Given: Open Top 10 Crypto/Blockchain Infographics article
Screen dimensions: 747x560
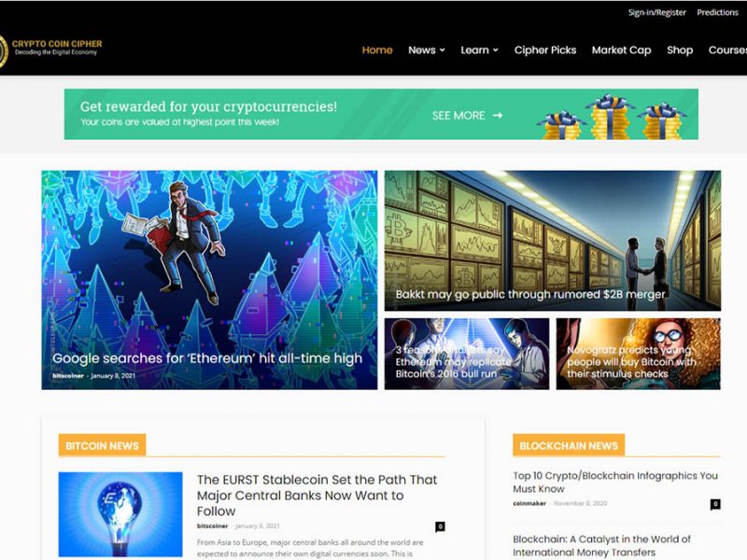Looking at the screenshot, I should [x=615, y=482].
